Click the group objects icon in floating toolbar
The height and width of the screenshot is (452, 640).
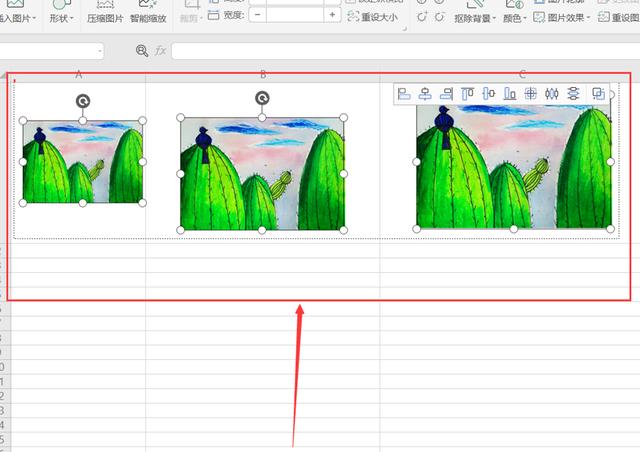point(598,94)
